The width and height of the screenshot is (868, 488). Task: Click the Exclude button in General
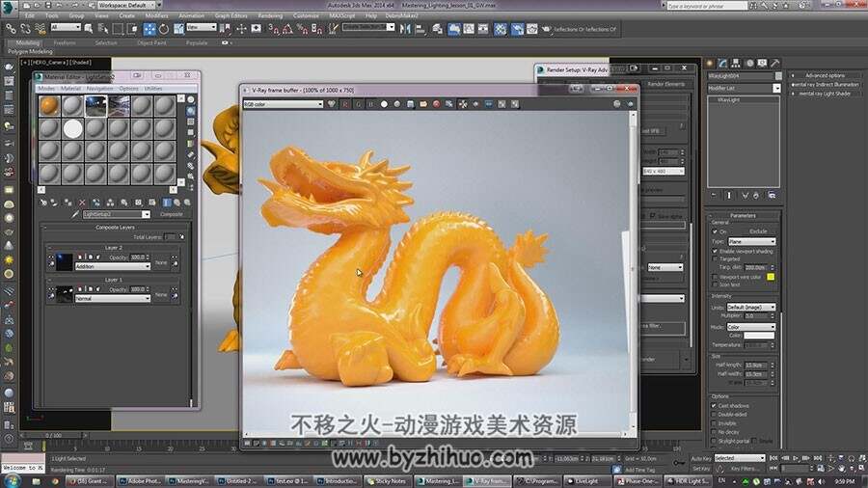tap(758, 231)
